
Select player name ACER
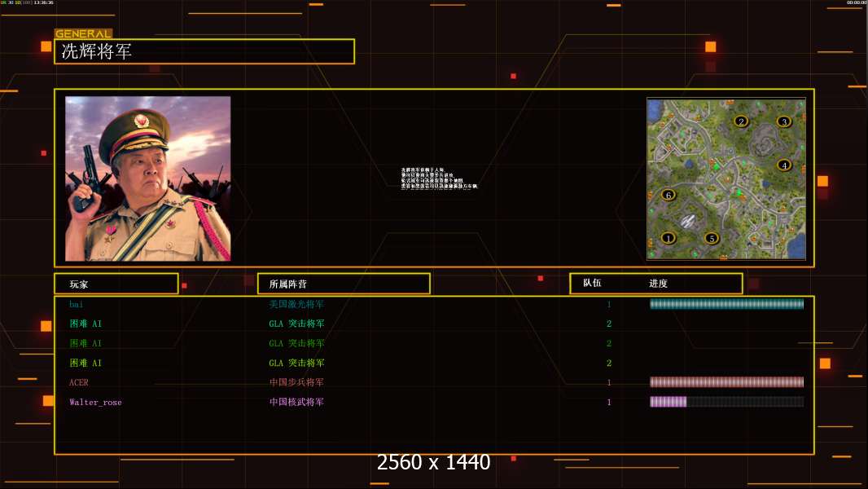[79, 383]
